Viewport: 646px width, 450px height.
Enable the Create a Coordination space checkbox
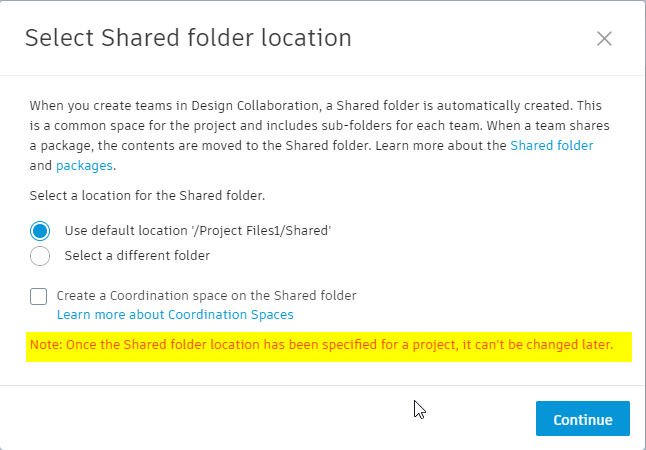pyautogui.click(x=39, y=296)
